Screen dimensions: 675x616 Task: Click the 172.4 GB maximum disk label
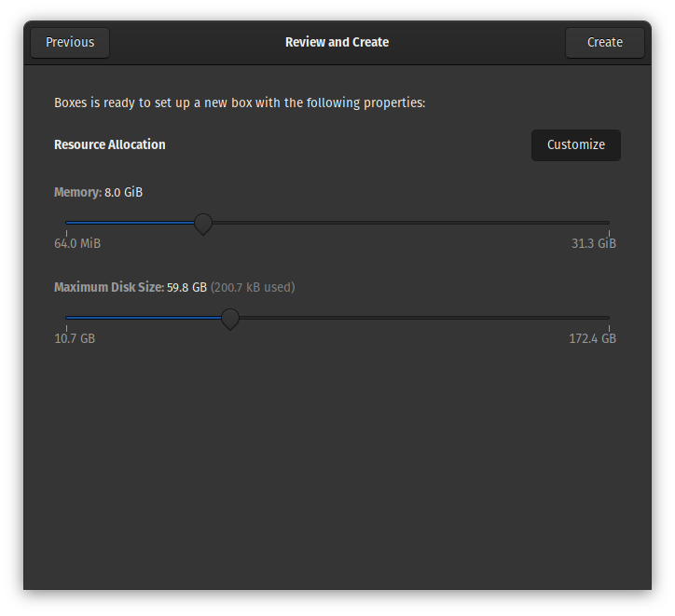592,338
